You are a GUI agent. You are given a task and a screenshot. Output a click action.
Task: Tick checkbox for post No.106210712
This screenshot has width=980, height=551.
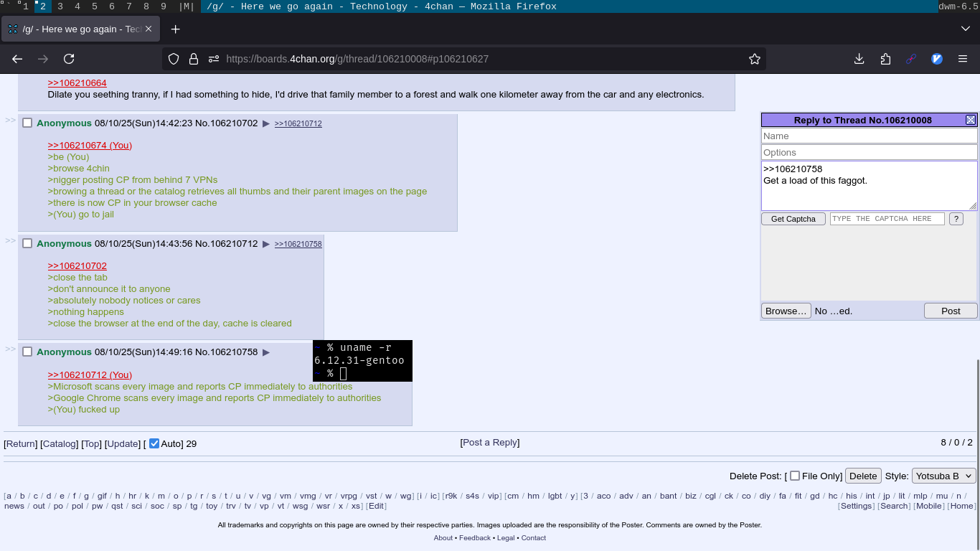point(27,244)
